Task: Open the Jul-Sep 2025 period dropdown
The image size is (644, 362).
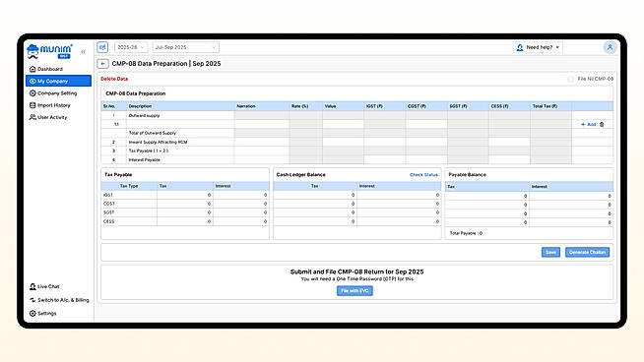Action: tap(186, 47)
